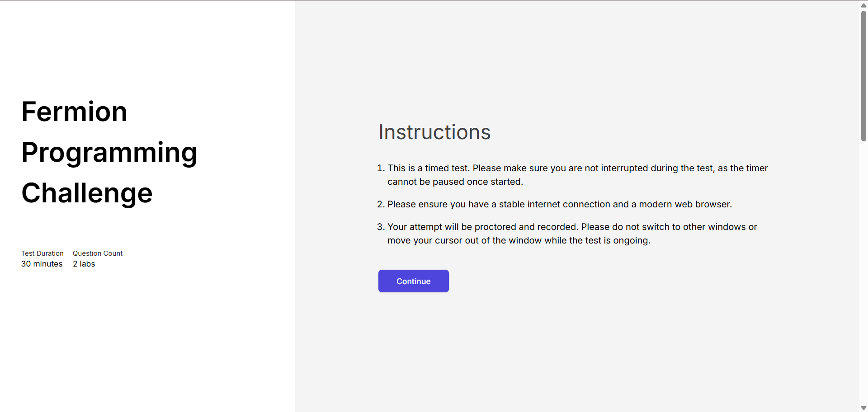The height and width of the screenshot is (412, 868).
Task: Click the first instruction about the timed test
Action: pos(577,168)
